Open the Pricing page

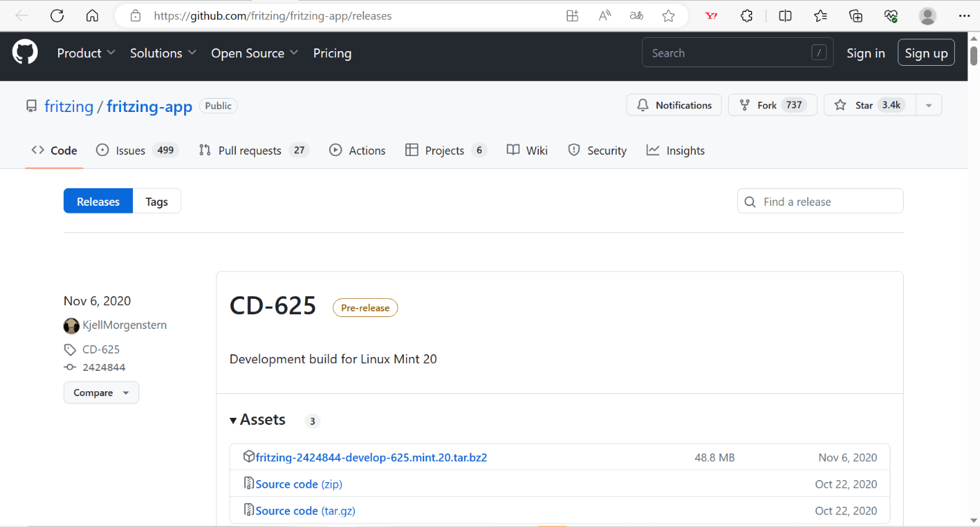(332, 53)
